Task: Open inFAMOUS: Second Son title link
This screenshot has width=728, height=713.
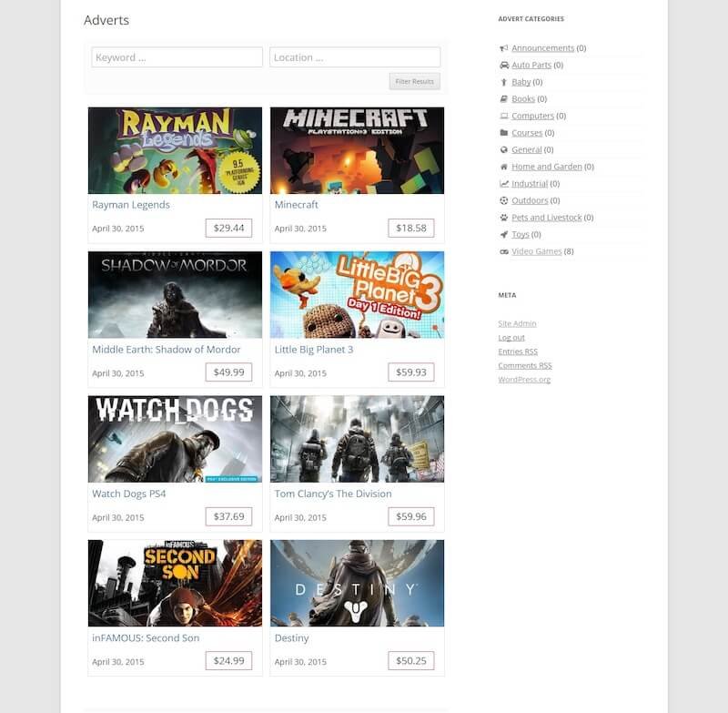Action: pyautogui.click(x=146, y=637)
